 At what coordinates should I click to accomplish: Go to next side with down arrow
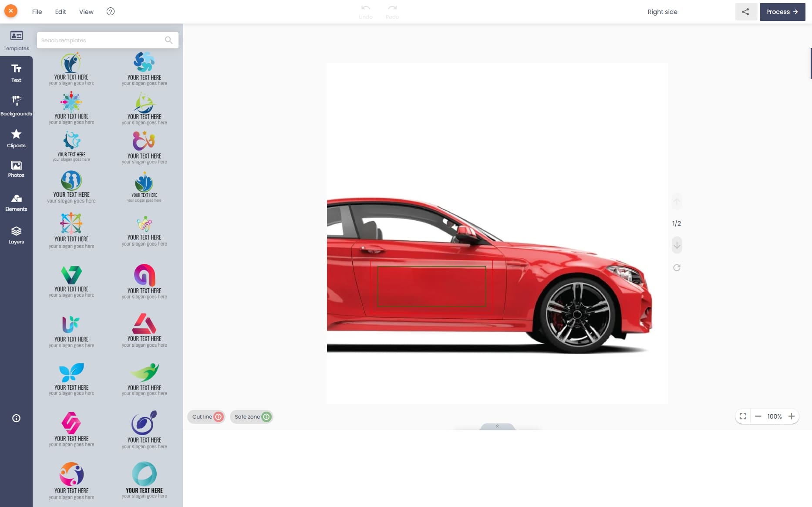tap(677, 245)
